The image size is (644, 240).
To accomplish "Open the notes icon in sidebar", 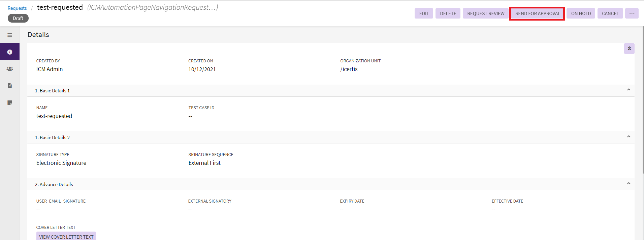I will [10, 102].
